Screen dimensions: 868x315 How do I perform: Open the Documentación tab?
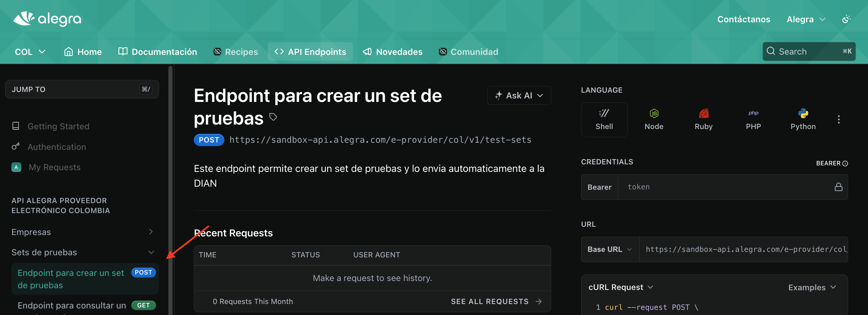pos(158,52)
